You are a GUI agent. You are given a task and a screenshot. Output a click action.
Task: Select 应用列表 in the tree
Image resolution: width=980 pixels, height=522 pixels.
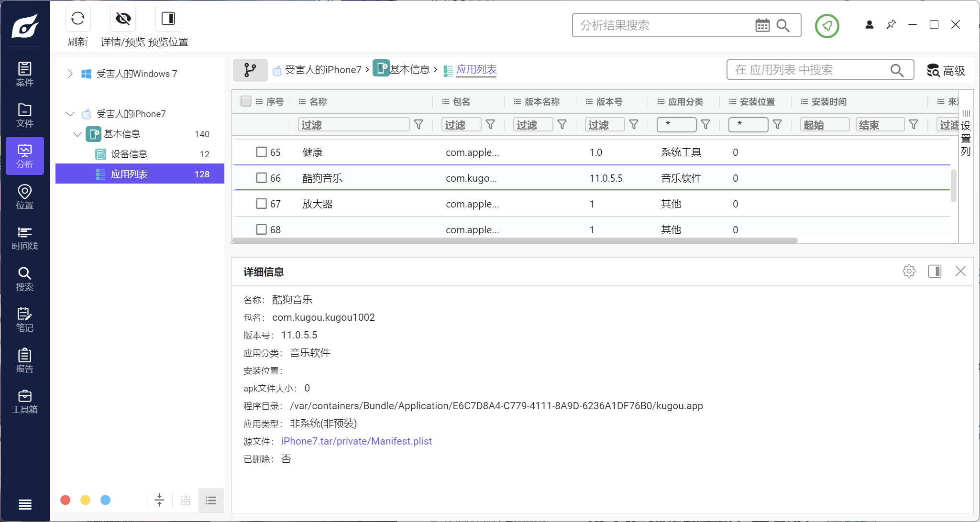tap(140, 174)
